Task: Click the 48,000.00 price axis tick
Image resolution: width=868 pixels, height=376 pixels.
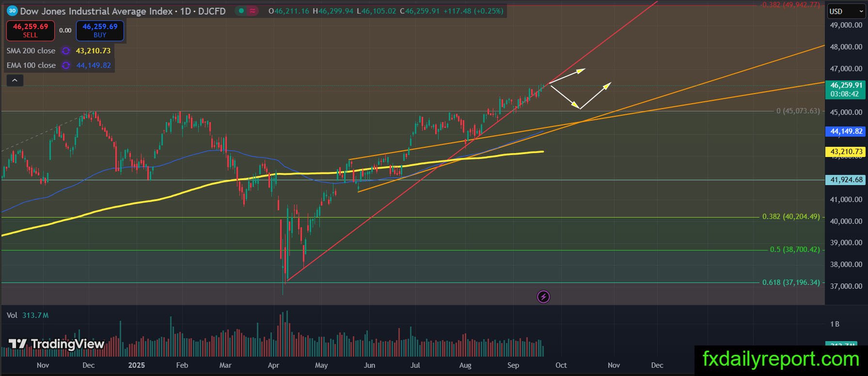Action: point(846,47)
